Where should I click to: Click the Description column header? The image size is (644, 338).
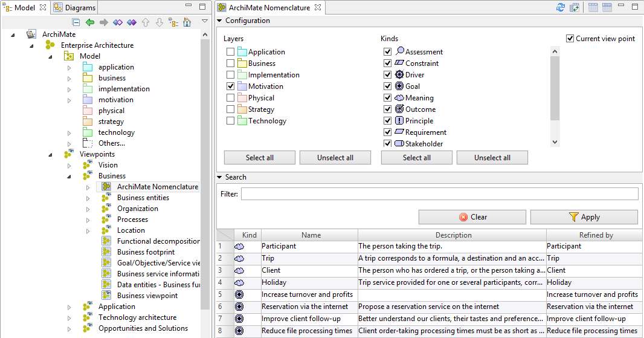tap(453, 235)
